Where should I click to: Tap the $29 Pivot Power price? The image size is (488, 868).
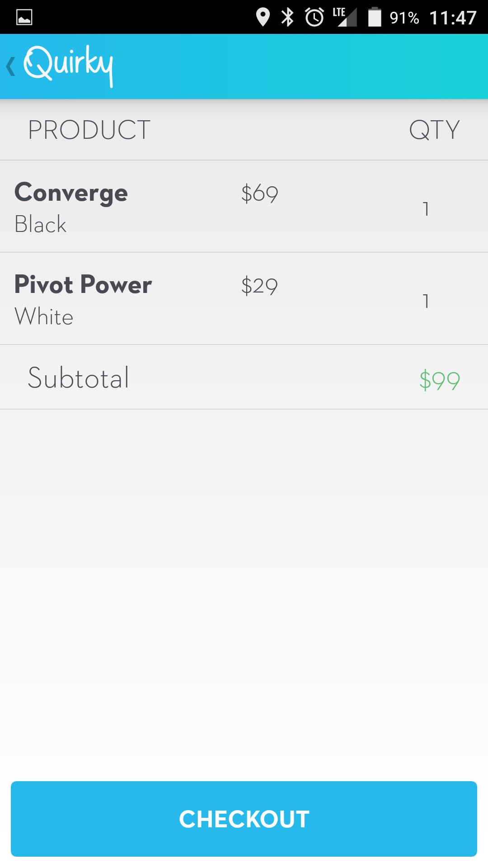(259, 286)
